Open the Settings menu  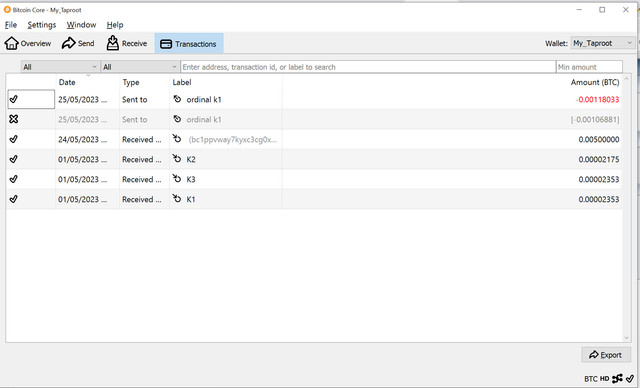click(42, 25)
